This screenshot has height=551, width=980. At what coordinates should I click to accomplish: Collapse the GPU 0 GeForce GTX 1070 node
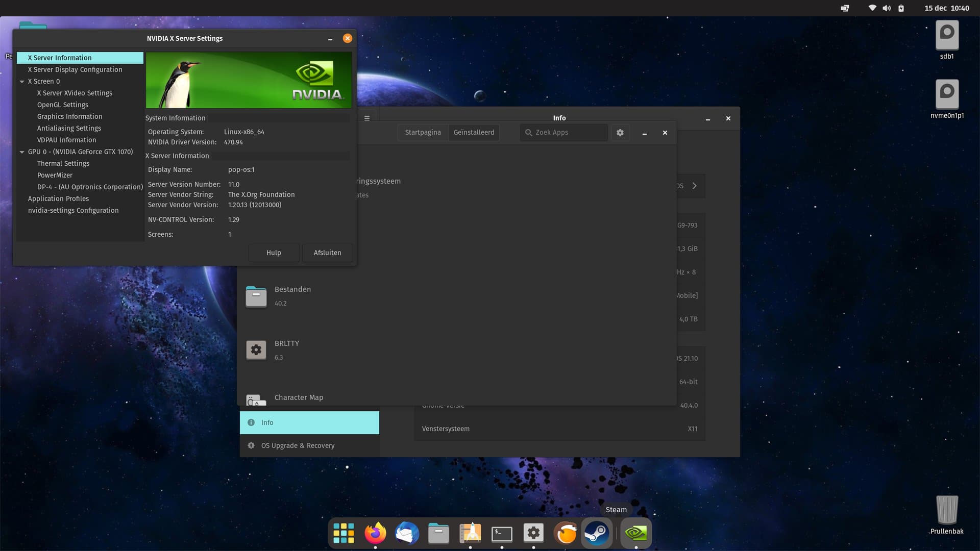click(22, 152)
